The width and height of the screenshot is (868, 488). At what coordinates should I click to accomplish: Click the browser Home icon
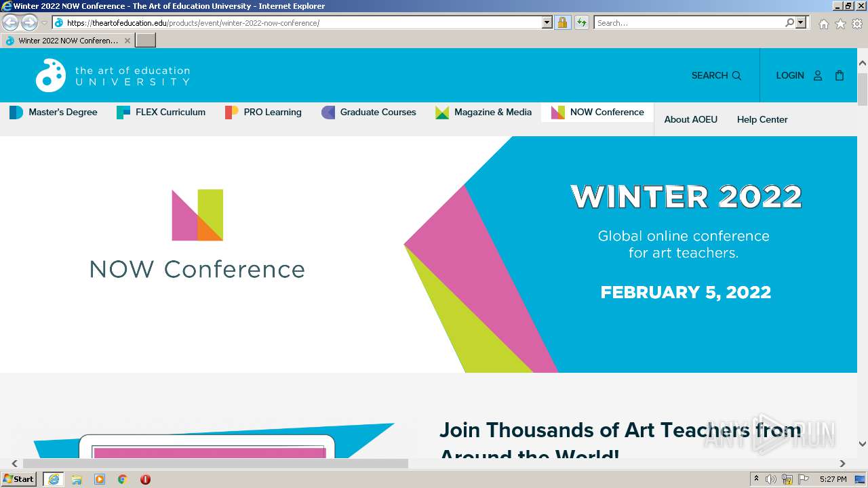pos(823,24)
